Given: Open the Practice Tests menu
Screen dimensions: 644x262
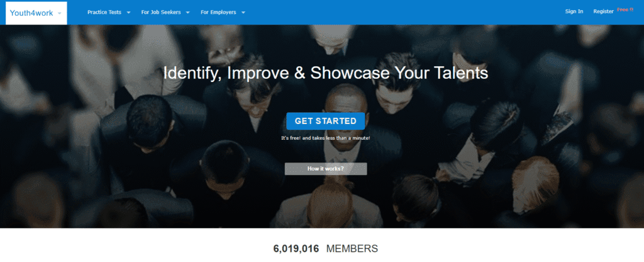Looking at the screenshot, I should [104, 12].
